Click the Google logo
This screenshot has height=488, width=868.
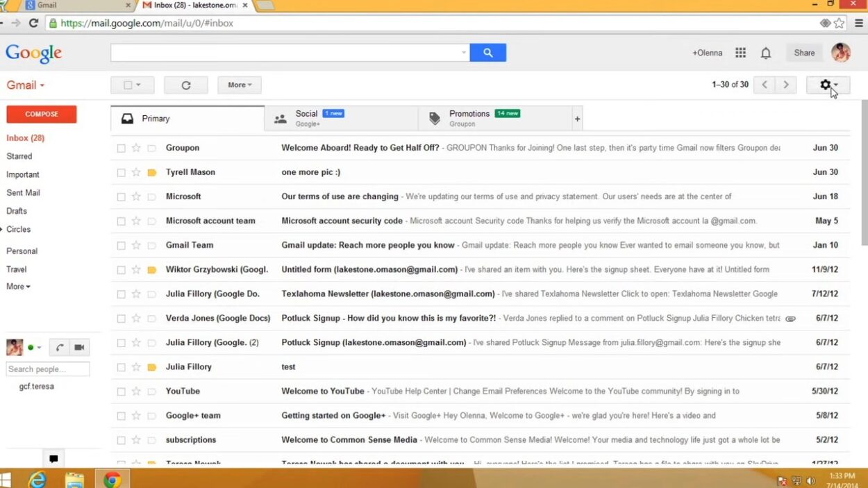[x=33, y=53]
